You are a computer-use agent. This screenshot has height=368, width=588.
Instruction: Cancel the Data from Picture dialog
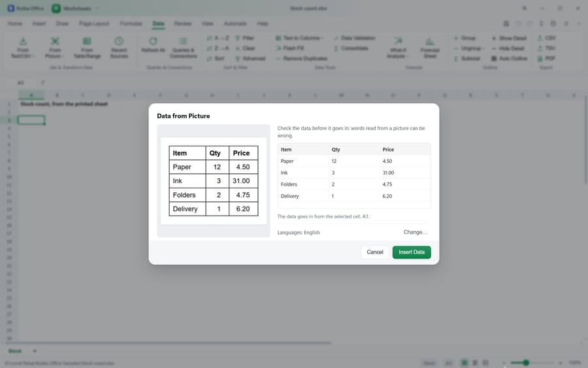coord(374,252)
